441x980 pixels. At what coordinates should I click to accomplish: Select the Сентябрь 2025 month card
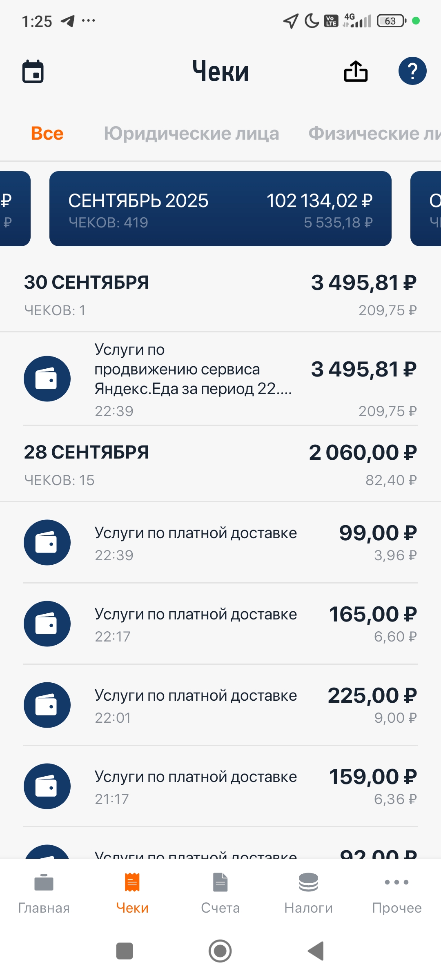tap(220, 209)
